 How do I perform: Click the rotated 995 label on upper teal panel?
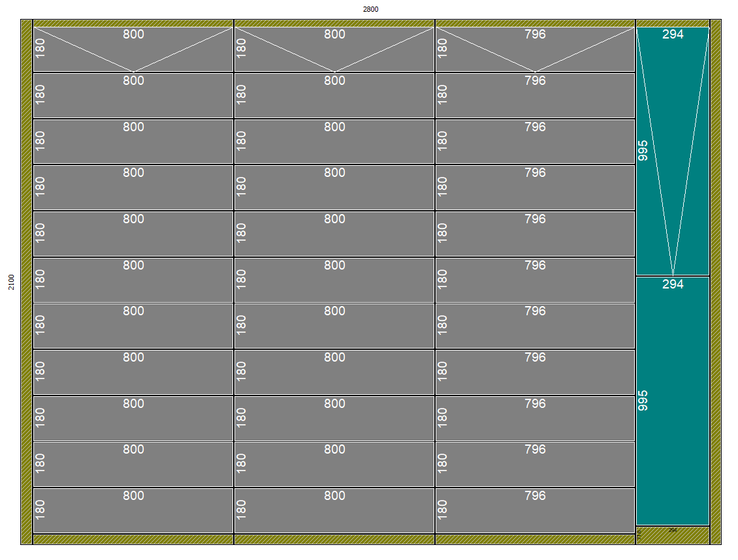coord(643,150)
